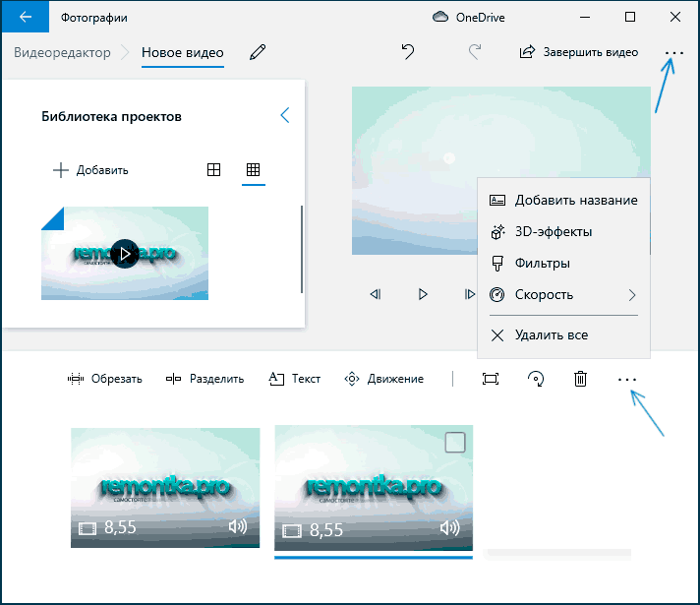Open the OneDrive cloud link
700x605 pixels.
(469, 18)
